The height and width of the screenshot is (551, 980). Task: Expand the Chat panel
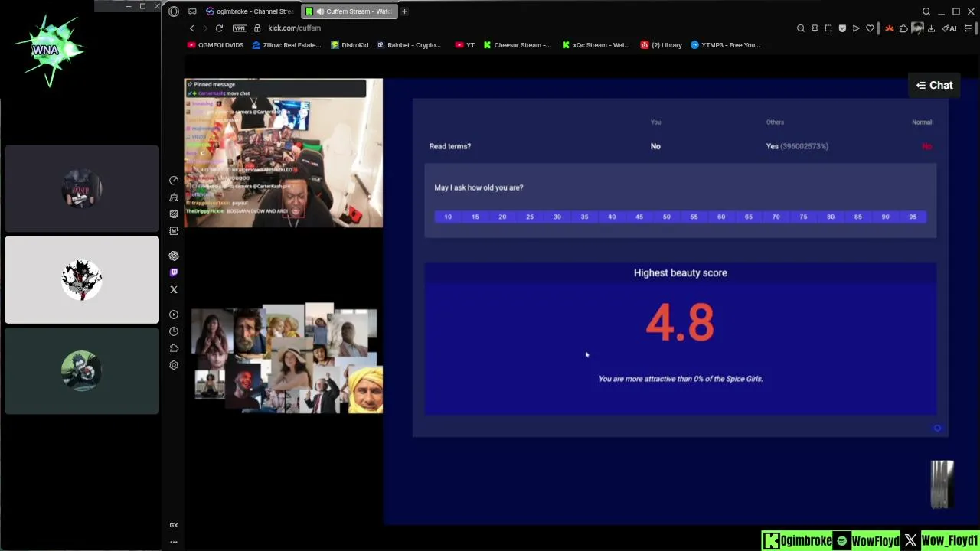point(935,85)
